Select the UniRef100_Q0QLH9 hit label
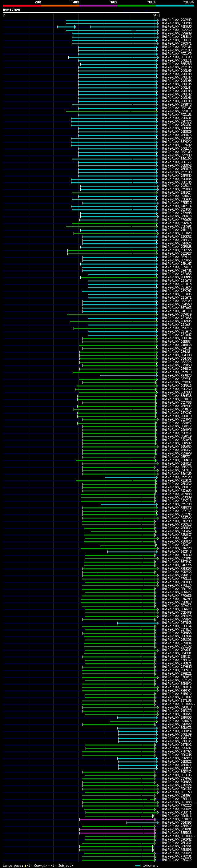Viewport: 197px width, 868px height. point(177,71)
